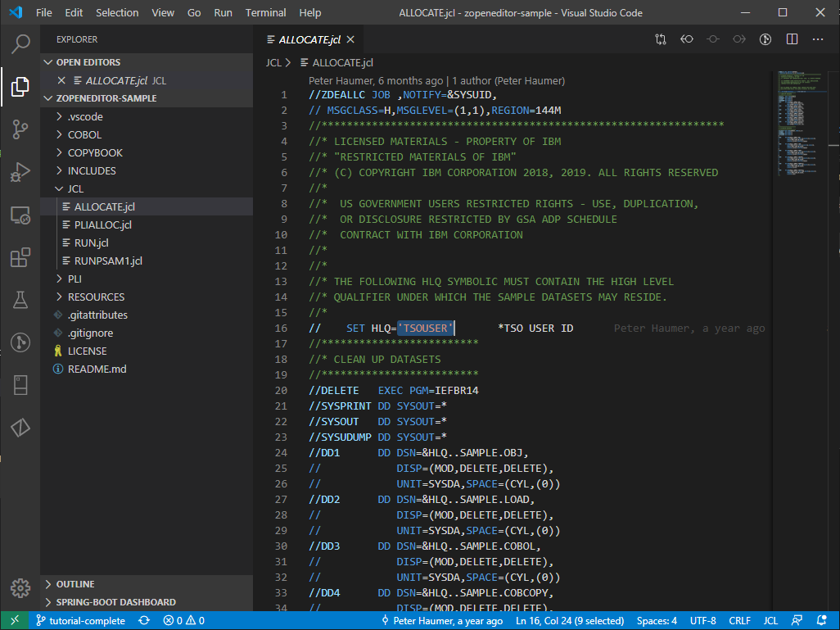The image size is (840, 630).
Task: Open the Terminal menu
Action: [x=266, y=12]
